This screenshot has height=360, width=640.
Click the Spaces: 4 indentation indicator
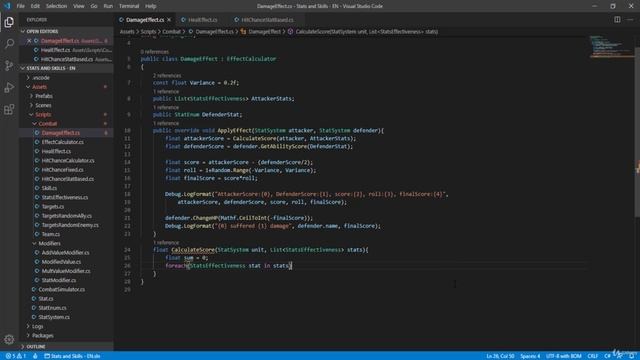(x=530, y=356)
